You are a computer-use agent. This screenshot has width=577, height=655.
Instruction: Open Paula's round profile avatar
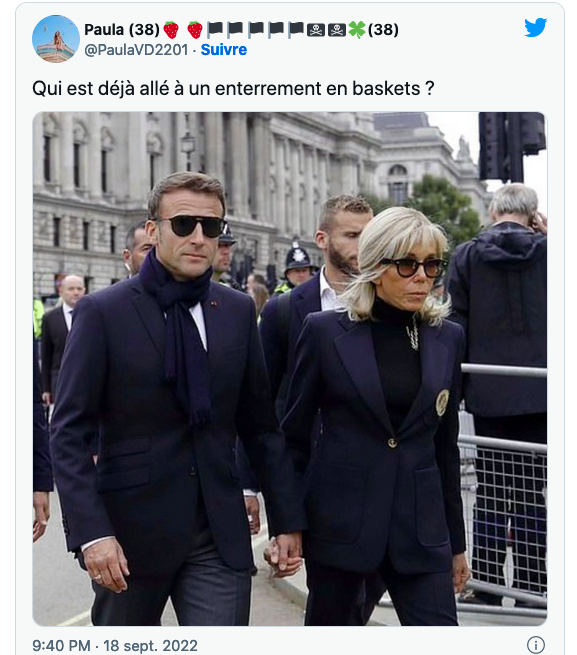[x=56, y=39]
